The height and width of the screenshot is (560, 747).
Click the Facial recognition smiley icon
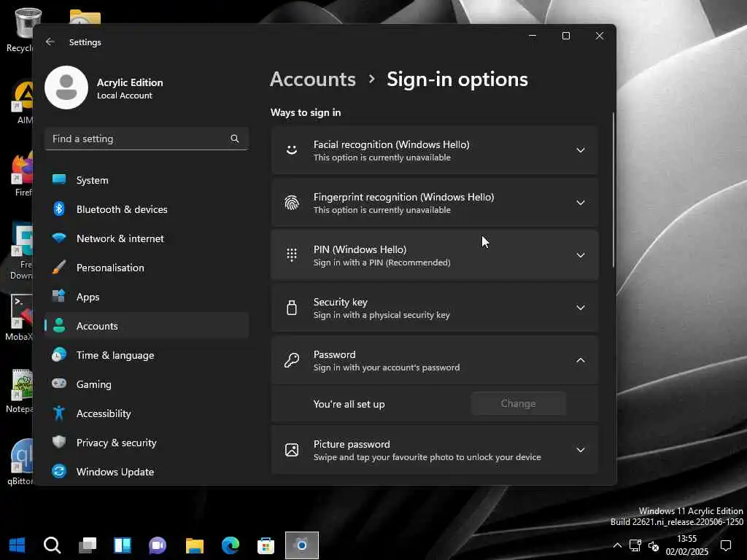(x=292, y=150)
